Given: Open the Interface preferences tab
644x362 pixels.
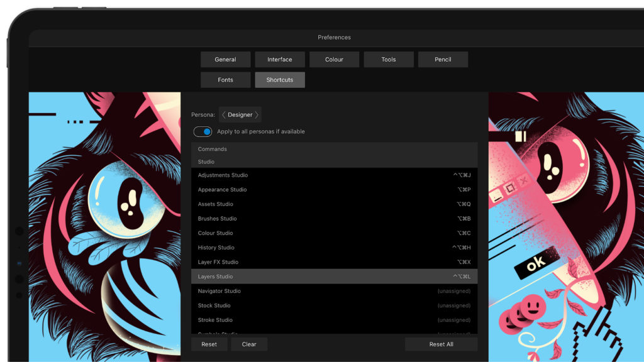Looking at the screenshot, I should point(279,59).
